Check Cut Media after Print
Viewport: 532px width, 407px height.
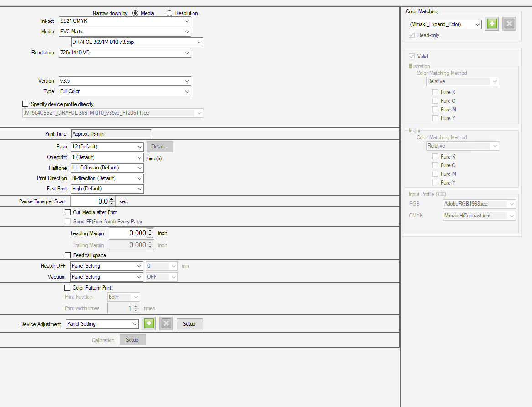pos(68,212)
